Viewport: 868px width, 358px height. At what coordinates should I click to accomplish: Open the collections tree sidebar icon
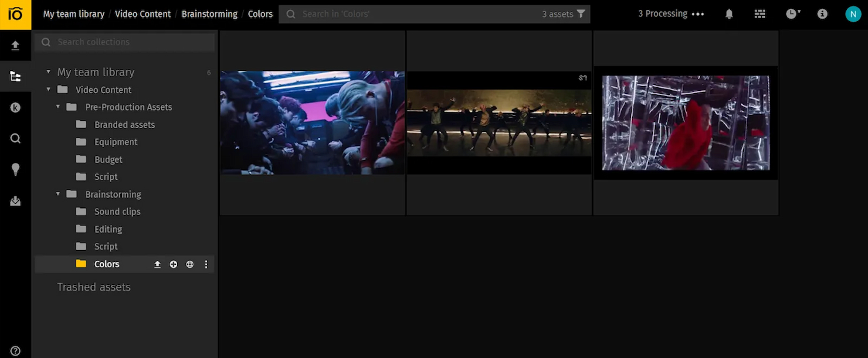click(x=15, y=77)
